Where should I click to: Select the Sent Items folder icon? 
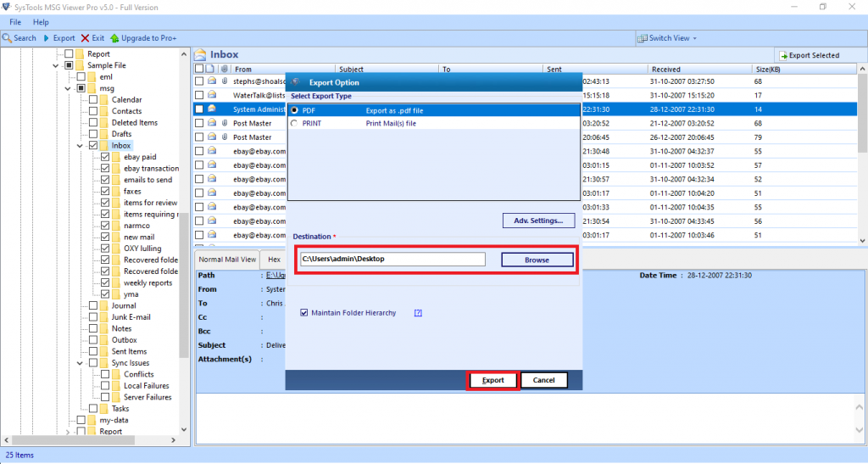(x=103, y=351)
